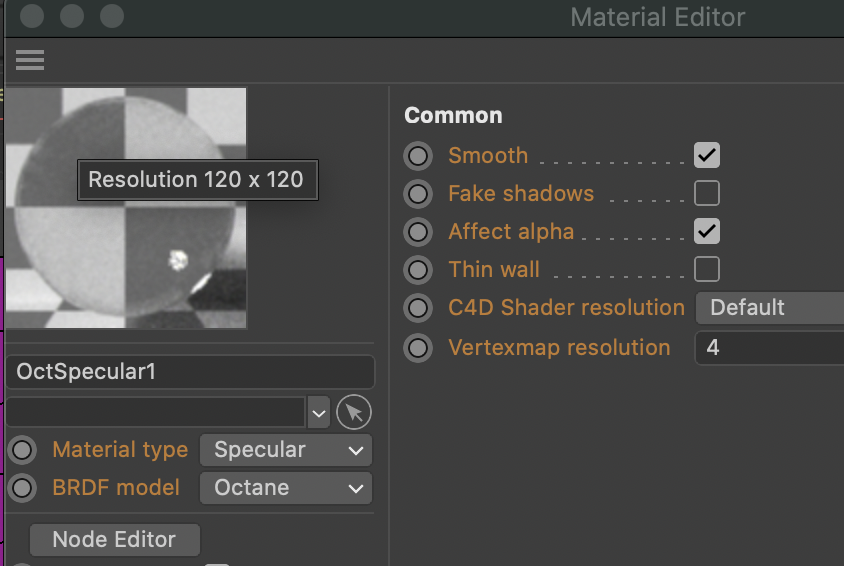Click the animation dot next to Vertexmap resolution
Viewport: 844px width, 566px height.
coord(418,348)
